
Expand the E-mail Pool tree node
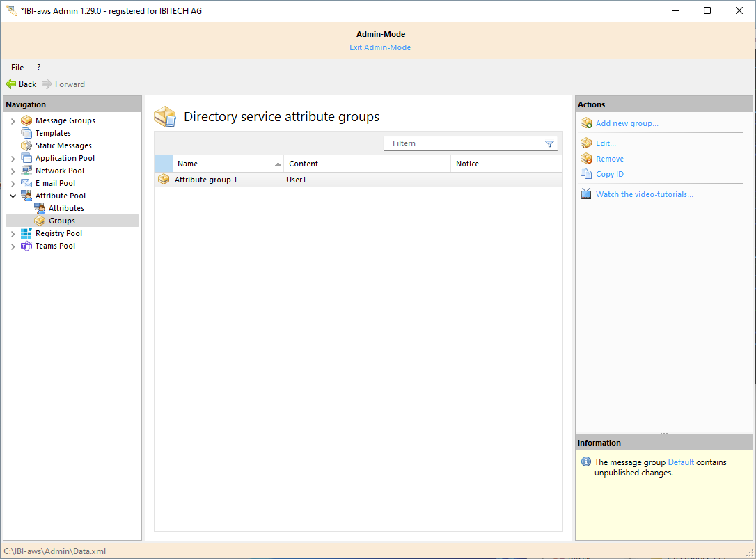pos(13,184)
